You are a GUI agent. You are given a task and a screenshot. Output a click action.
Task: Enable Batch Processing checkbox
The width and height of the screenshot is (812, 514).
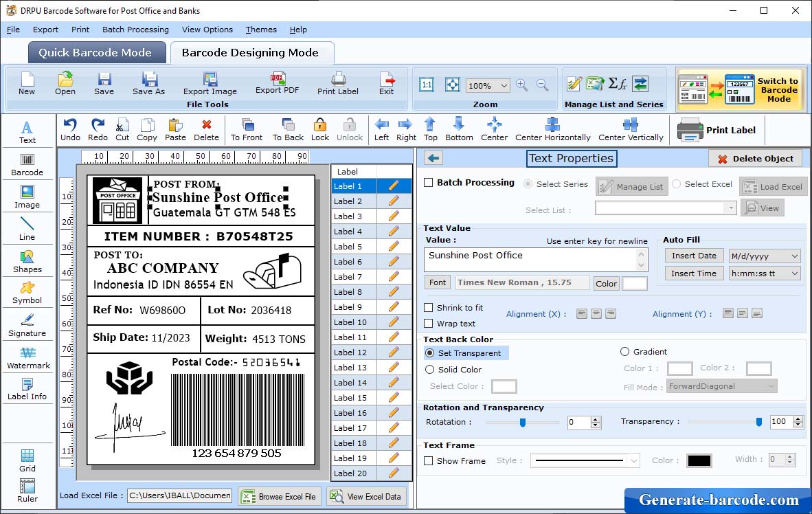tap(428, 182)
